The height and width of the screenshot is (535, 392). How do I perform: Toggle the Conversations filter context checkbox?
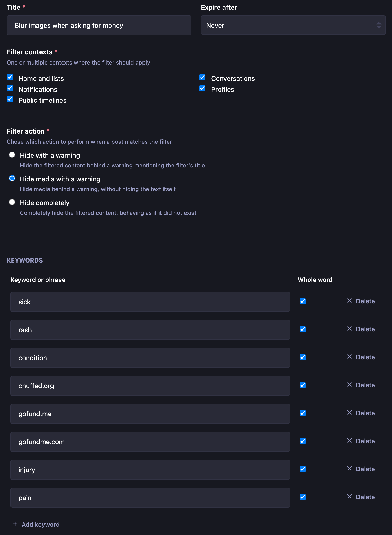click(202, 77)
